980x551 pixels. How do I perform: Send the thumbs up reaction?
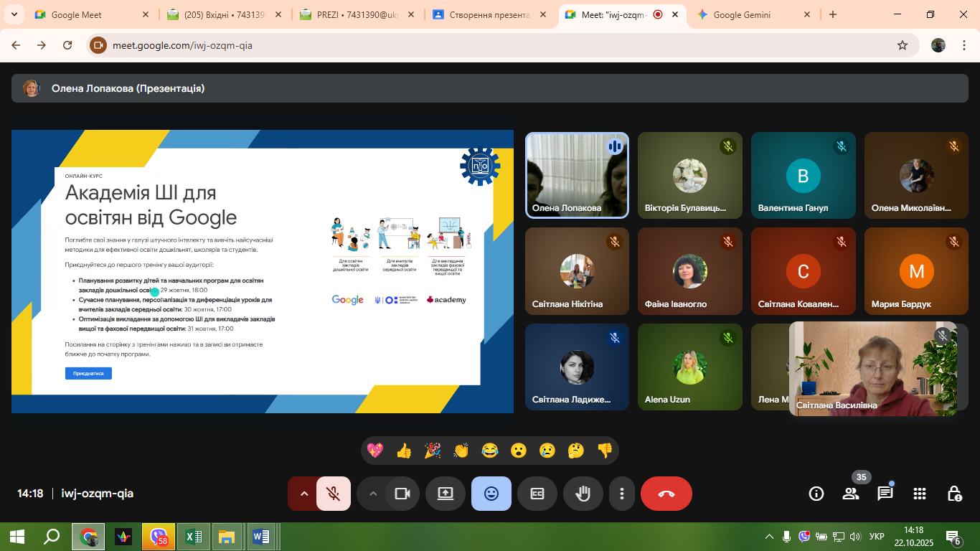[404, 451]
